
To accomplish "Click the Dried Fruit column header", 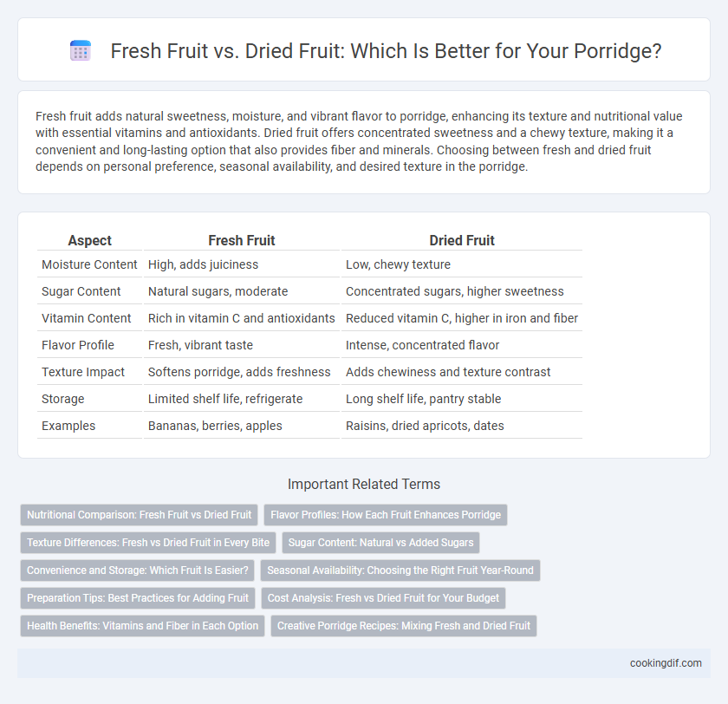I will tap(461, 240).
